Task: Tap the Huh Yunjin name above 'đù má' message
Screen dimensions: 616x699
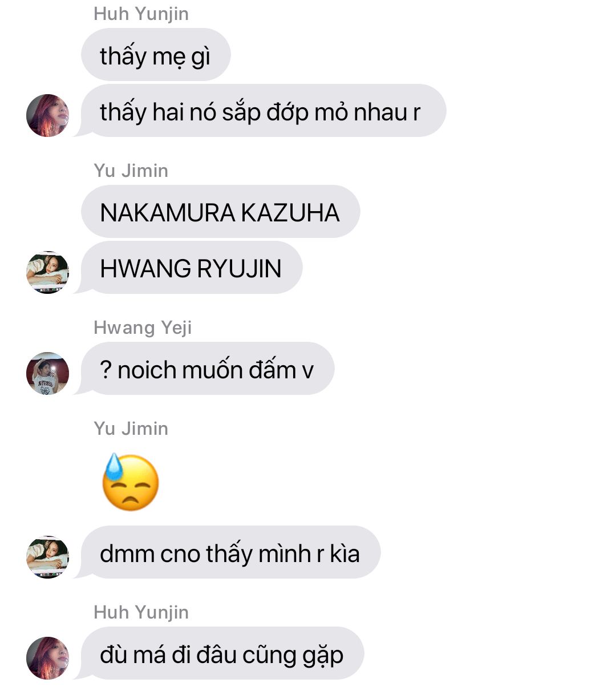Action: [x=141, y=612]
